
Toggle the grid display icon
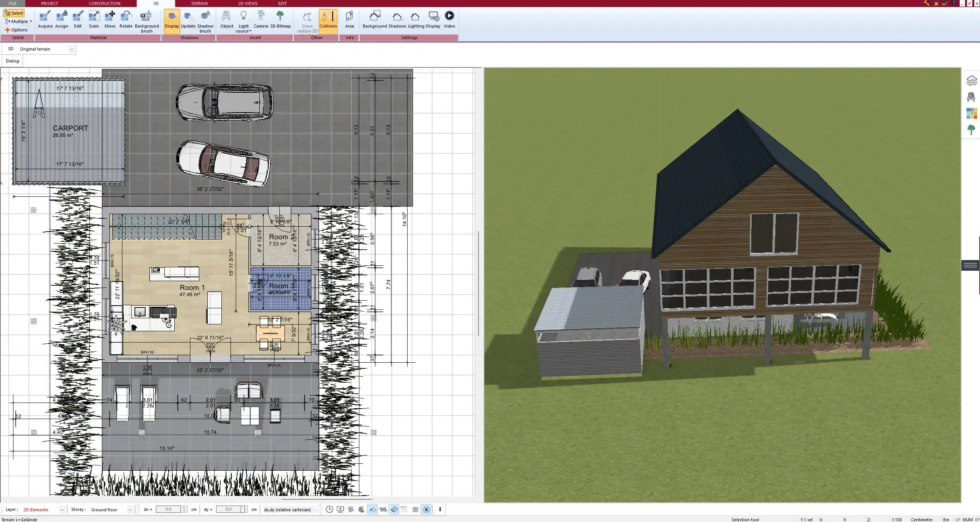[415, 509]
